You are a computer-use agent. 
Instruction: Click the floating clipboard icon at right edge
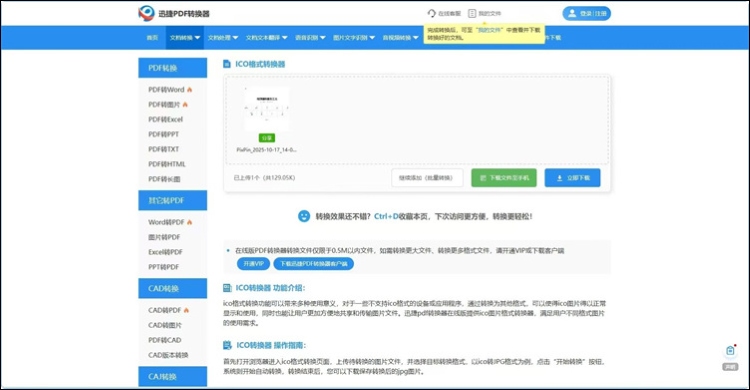click(x=730, y=351)
